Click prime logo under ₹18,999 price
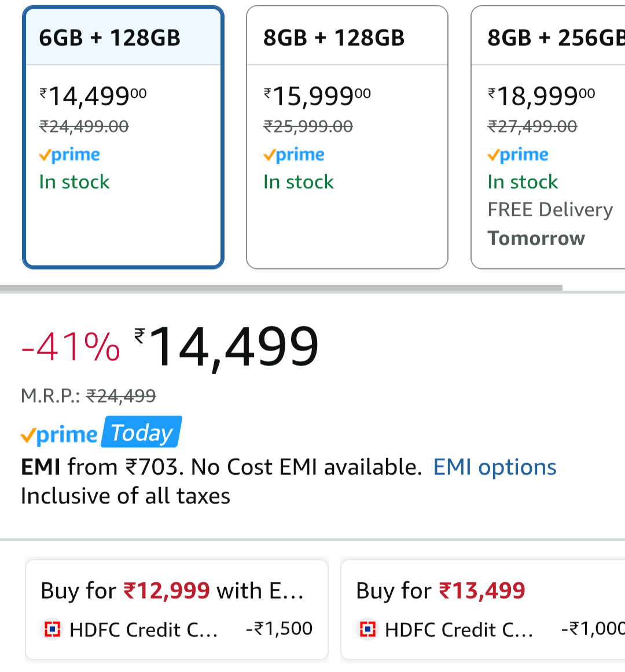Screen dimensions: 625x672 [x=518, y=155]
